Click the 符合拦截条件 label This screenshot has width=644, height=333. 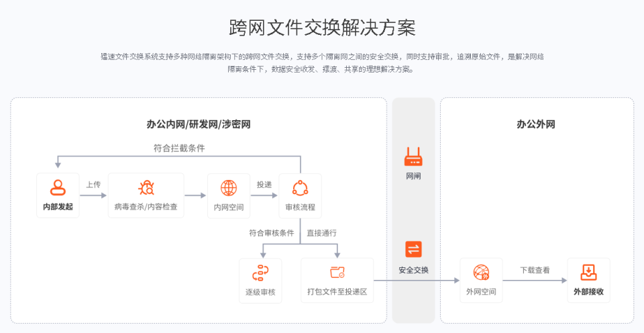click(x=179, y=148)
